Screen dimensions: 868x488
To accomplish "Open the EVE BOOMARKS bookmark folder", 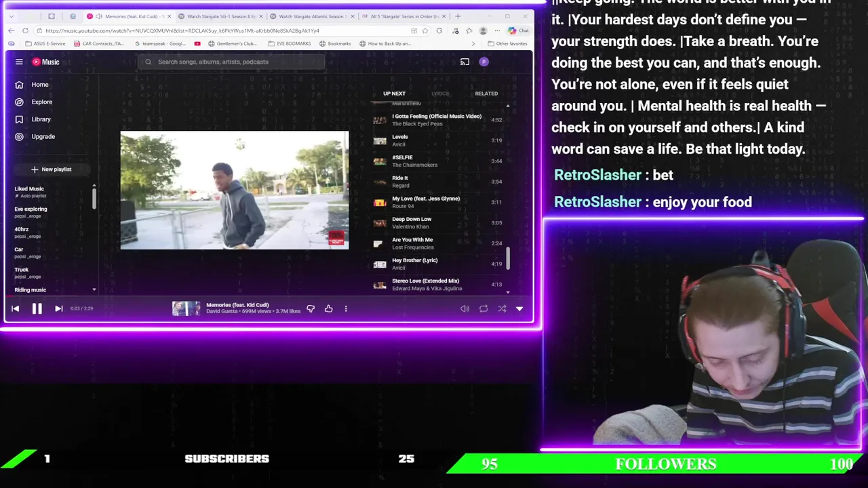I will pyautogui.click(x=290, y=43).
